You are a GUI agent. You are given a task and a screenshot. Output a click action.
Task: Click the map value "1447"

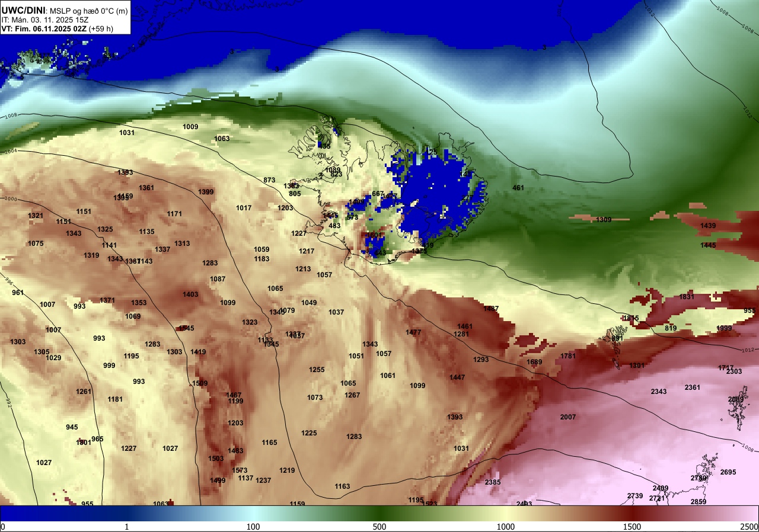pyautogui.click(x=457, y=377)
